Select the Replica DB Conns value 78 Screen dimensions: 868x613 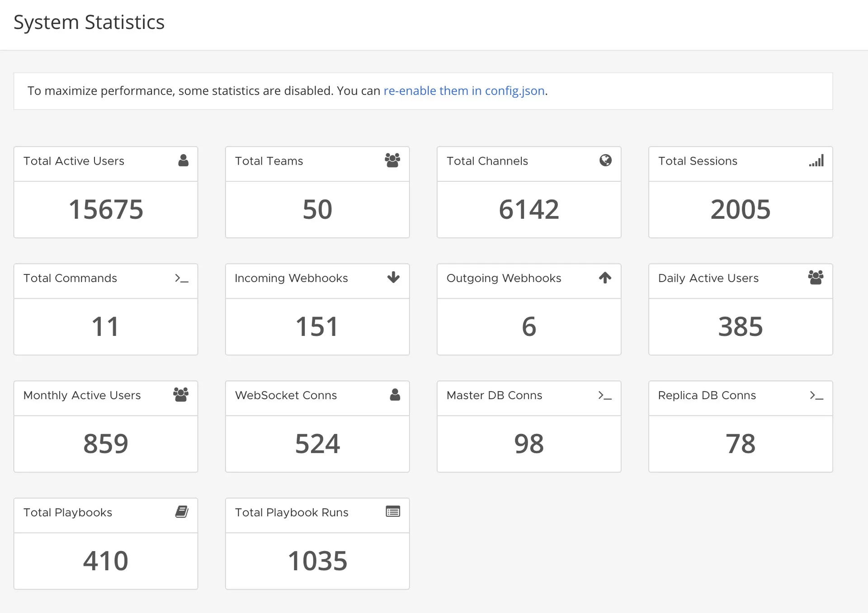point(741,443)
